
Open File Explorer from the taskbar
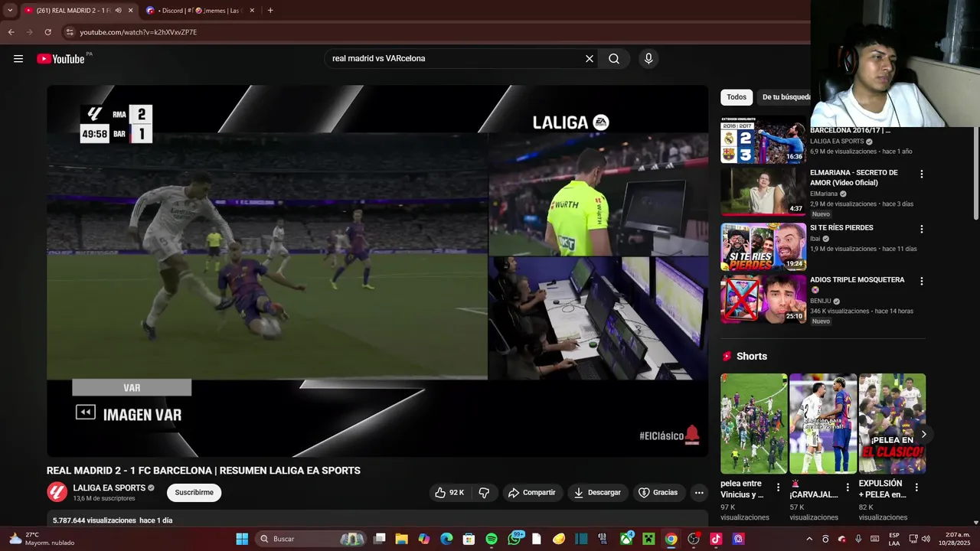(x=401, y=539)
